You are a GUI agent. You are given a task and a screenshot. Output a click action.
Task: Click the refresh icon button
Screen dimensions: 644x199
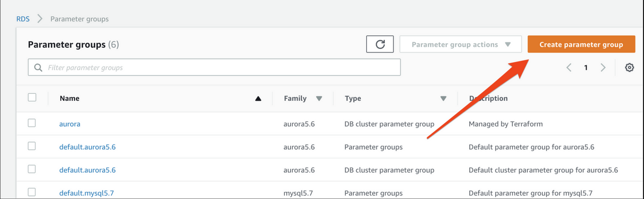[380, 44]
